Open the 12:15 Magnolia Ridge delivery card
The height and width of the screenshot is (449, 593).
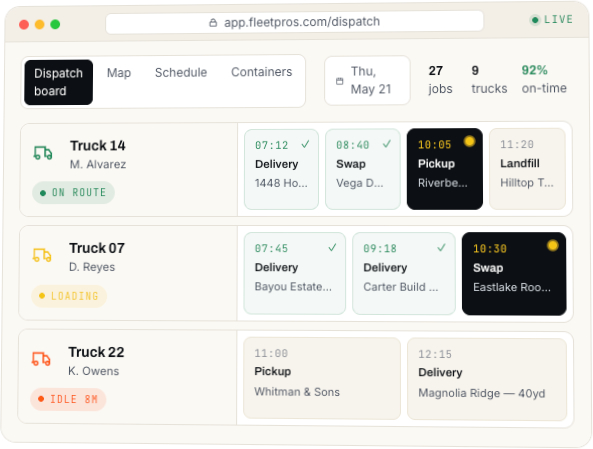pos(487,379)
